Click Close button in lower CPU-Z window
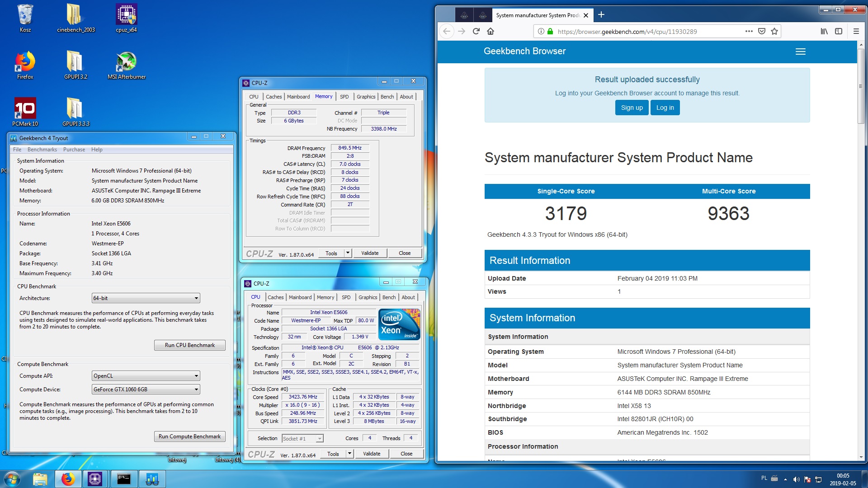Viewport: 868px width, 488px height. (406, 454)
